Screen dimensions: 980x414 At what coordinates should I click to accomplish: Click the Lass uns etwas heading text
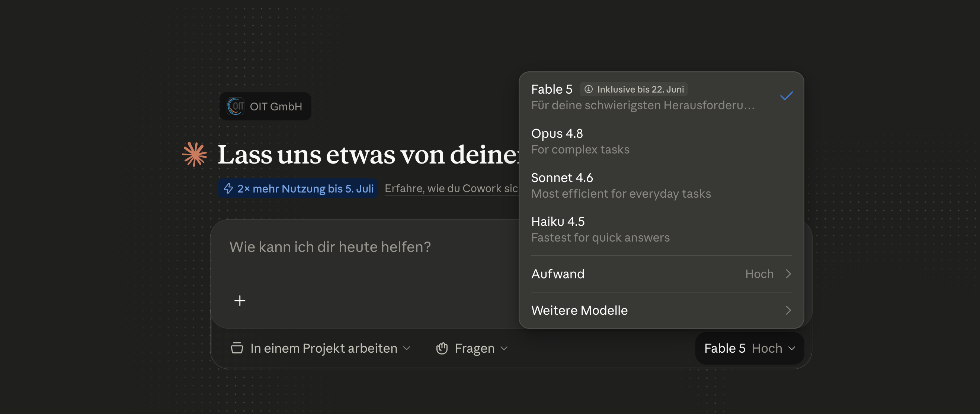(368, 155)
